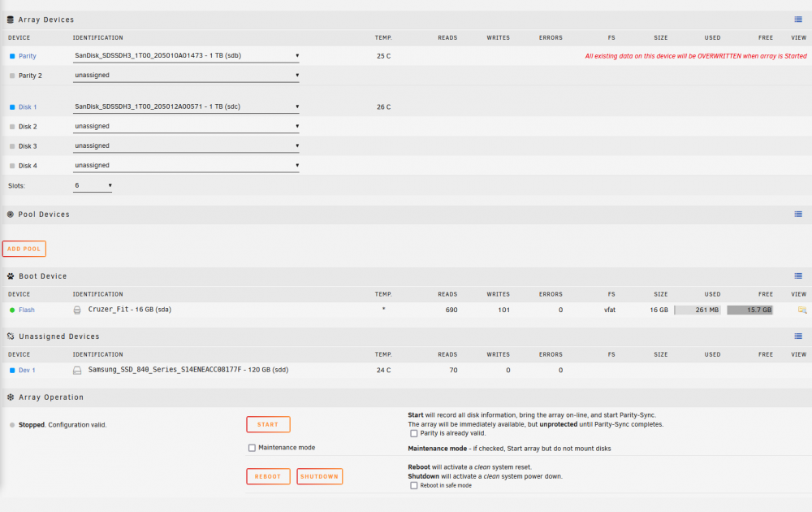Click the Unassigned Devices section icon

tap(11, 336)
